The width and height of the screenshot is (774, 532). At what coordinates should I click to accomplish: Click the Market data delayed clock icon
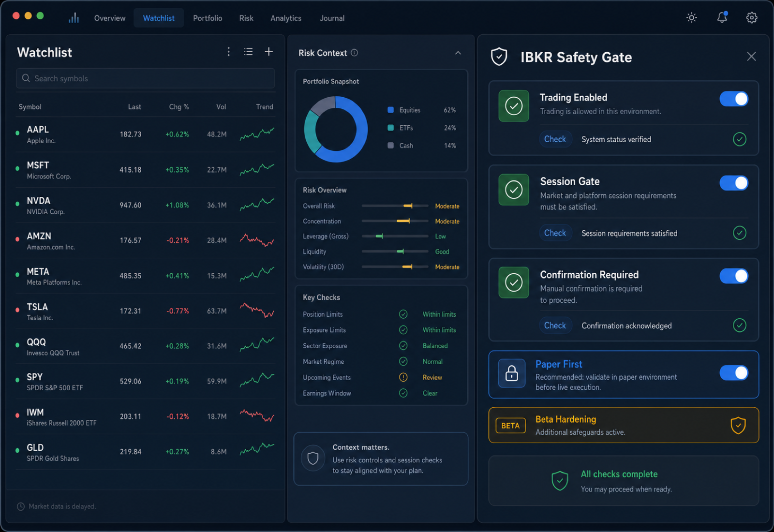[x=21, y=506]
